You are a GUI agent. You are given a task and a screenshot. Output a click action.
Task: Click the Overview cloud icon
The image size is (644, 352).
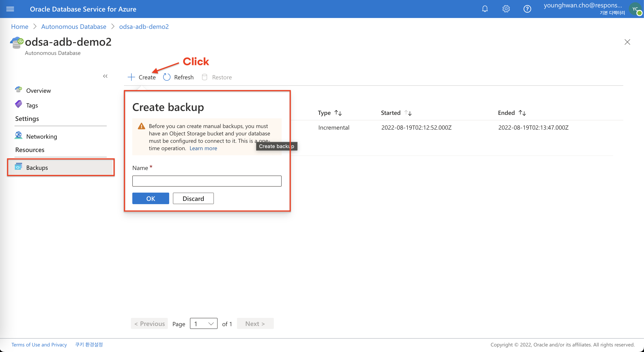tap(18, 89)
